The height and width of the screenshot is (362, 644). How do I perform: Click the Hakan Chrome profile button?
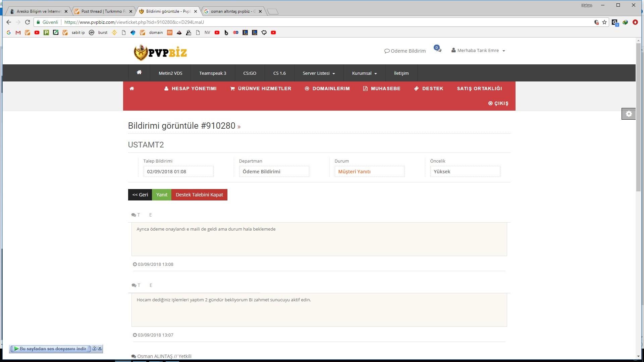click(587, 5)
